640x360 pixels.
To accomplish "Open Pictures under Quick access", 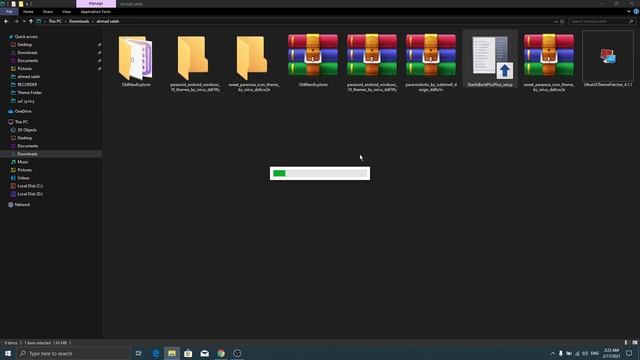I will click(24, 69).
